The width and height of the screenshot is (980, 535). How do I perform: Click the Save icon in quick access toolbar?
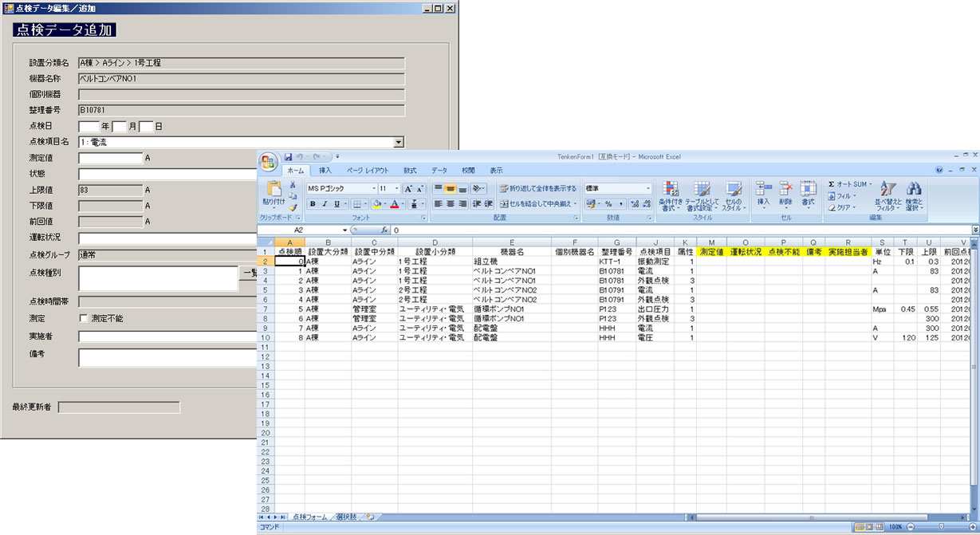pyautogui.click(x=288, y=156)
